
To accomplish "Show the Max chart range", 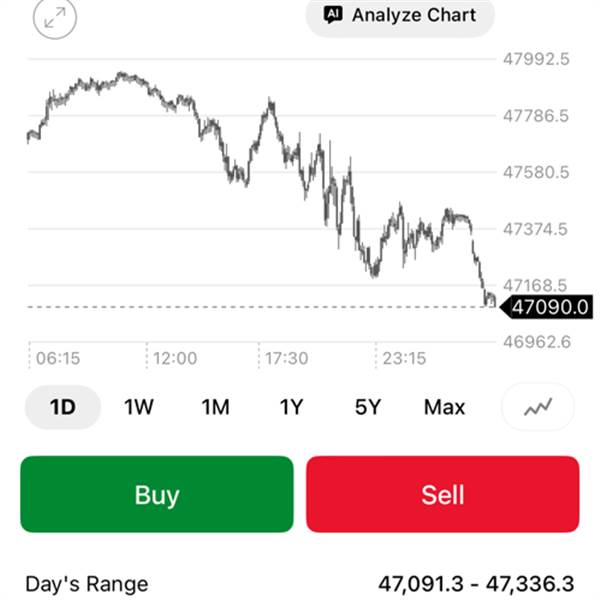I will coord(444,407).
